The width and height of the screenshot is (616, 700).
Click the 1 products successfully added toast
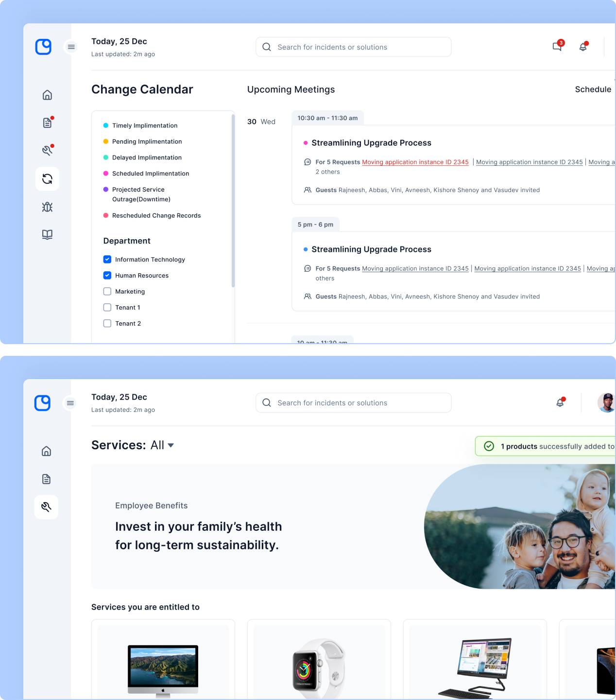click(546, 446)
